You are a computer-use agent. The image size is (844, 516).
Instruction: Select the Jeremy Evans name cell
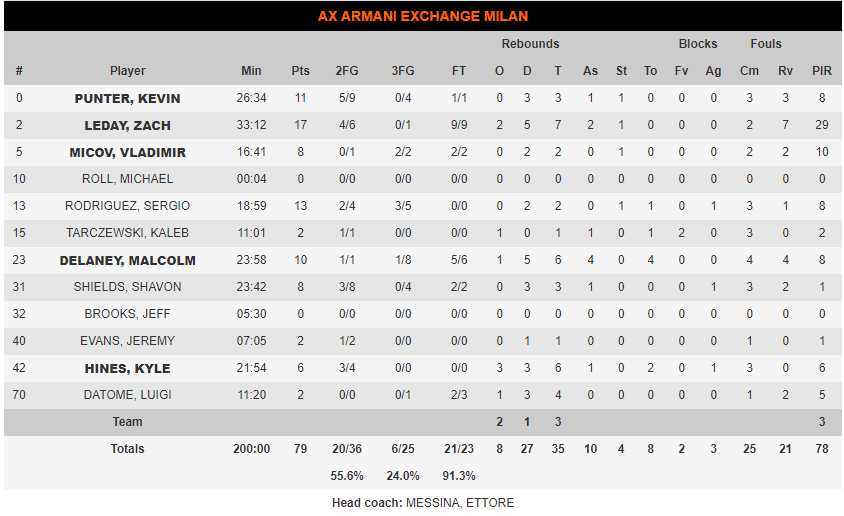[x=127, y=341]
